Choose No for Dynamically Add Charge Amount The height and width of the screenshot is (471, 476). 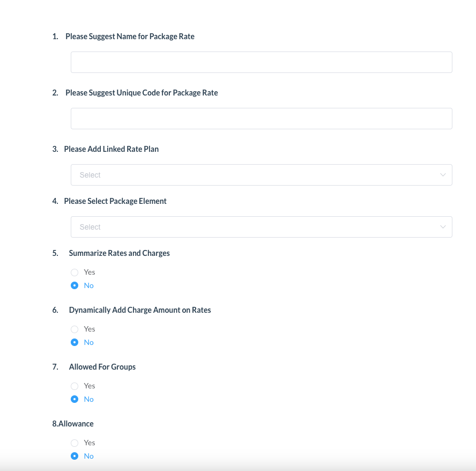click(x=75, y=342)
